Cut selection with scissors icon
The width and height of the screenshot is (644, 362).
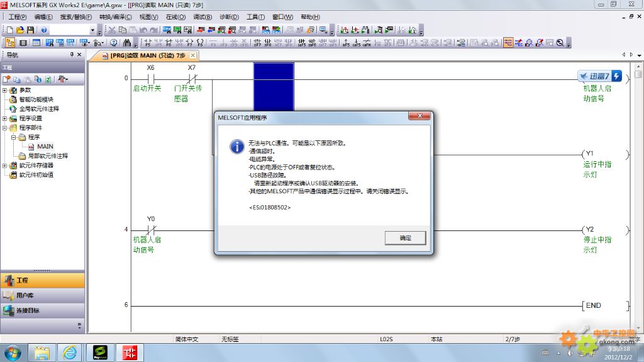[112, 30]
